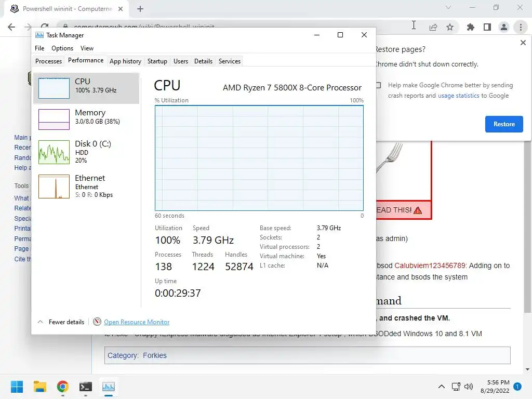Image resolution: width=532 pixels, height=399 pixels.
Task: Click the 'AMD Ryzen 7 5800X 8-Core Processor' text
Action: (x=292, y=87)
